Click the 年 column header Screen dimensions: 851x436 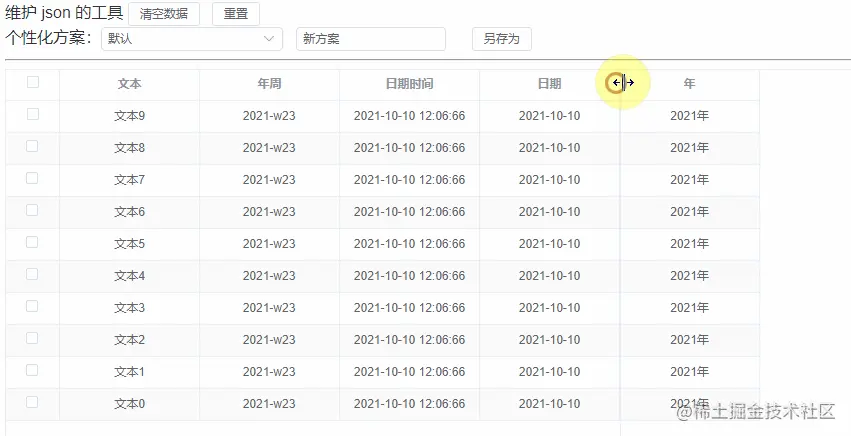coord(689,84)
